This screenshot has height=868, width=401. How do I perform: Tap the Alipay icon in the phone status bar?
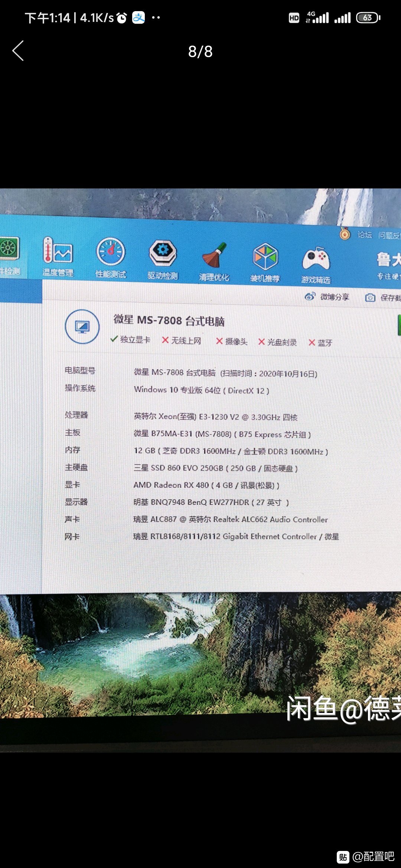point(138,17)
